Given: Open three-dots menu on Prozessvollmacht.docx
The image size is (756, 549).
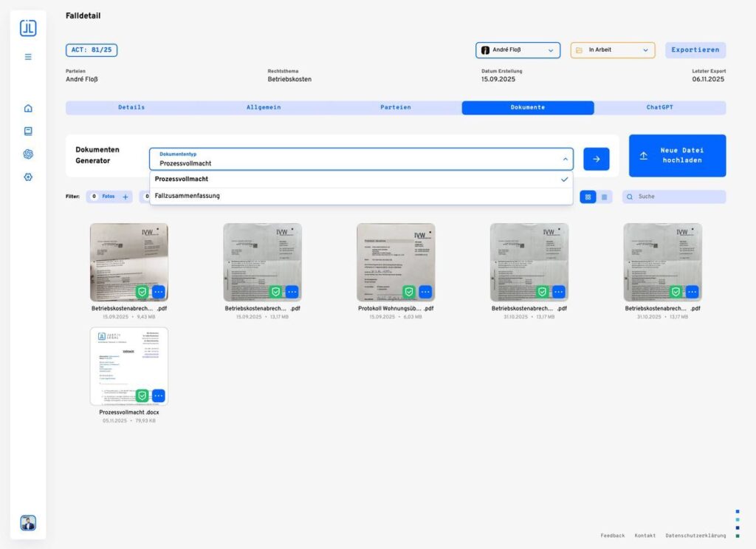Looking at the screenshot, I should [x=158, y=395].
